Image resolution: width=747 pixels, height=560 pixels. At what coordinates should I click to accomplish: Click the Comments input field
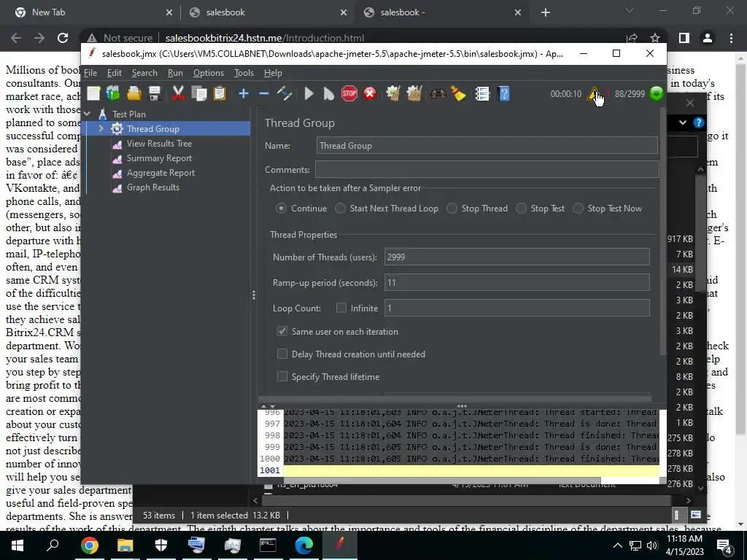pos(487,169)
